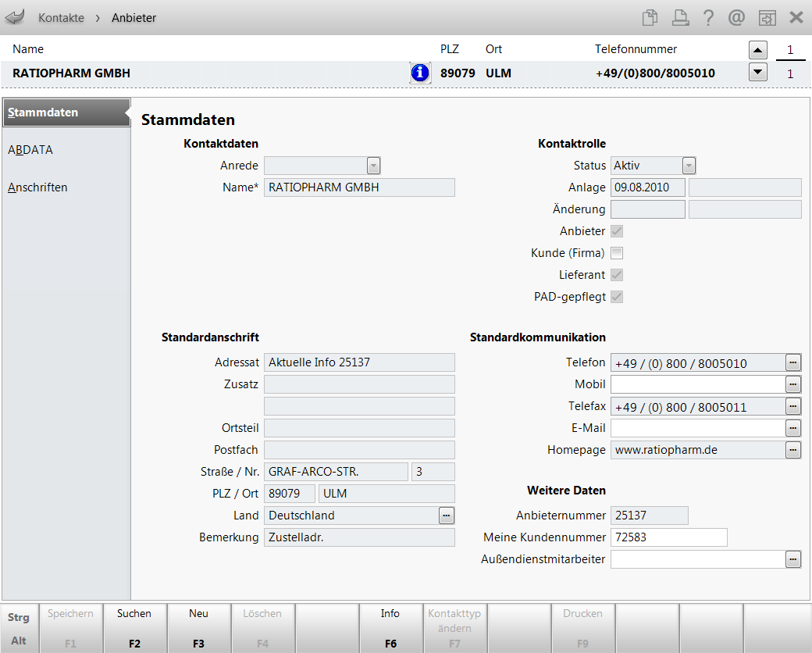Select the Stammdaten tab in sidebar
812x653 pixels.
tap(66, 112)
